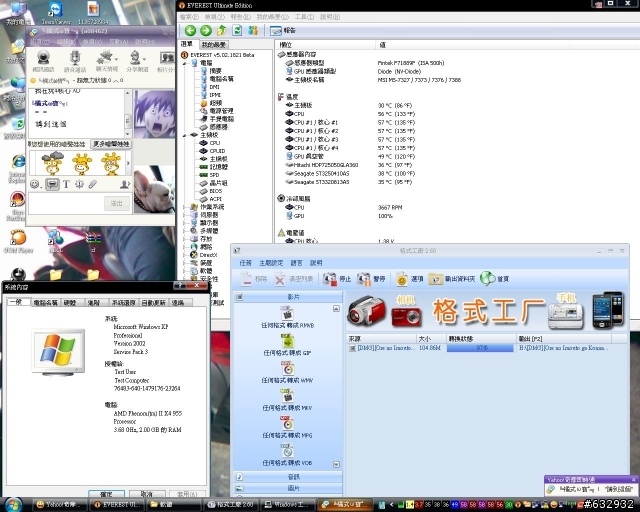
Task: Click Format Factory 停止 stop button
Action: pyautogui.click(x=337, y=279)
